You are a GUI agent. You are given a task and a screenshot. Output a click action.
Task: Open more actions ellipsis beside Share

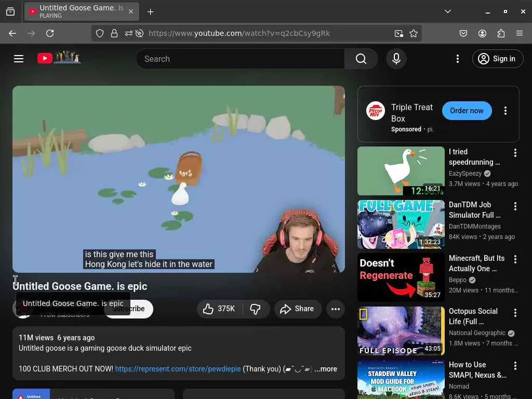click(x=335, y=309)
